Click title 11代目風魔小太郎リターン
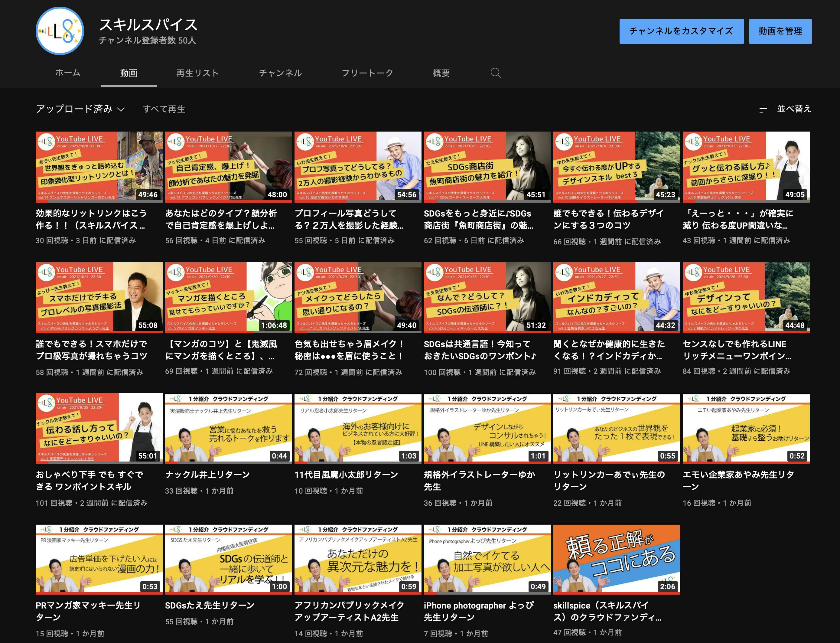 coord(346,475)
